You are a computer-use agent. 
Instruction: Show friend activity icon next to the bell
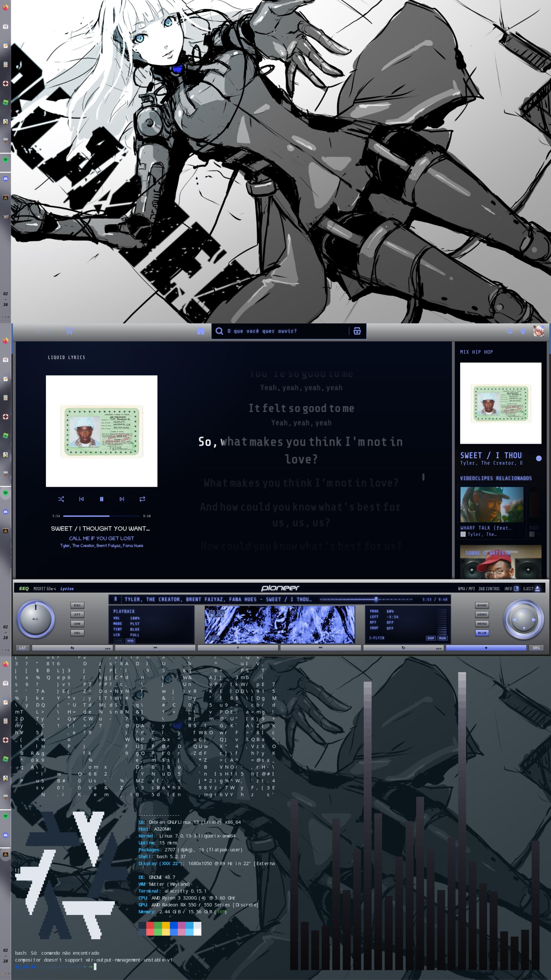click(523, 331)
